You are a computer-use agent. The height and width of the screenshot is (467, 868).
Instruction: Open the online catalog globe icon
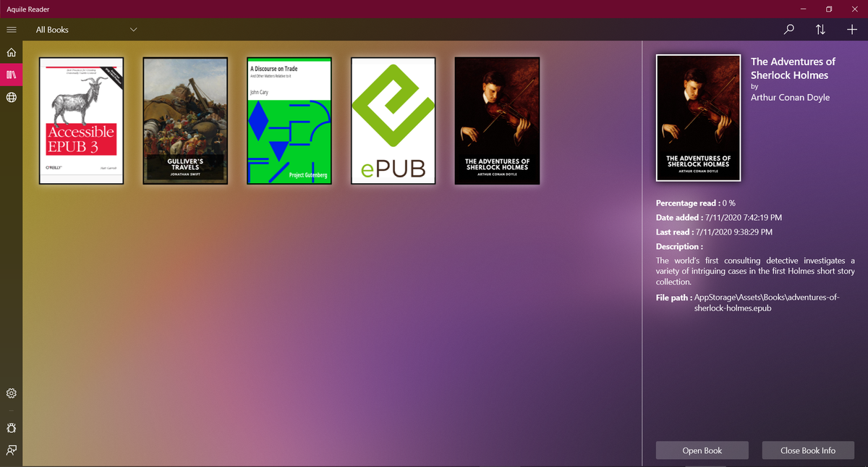point(11,97)
